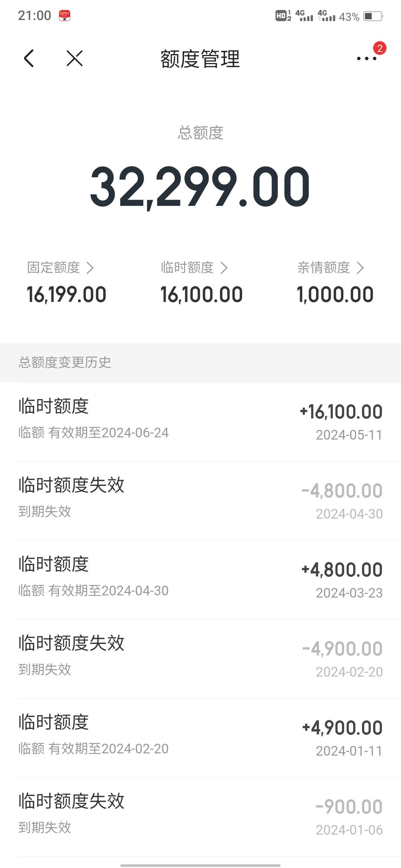Tap the battery icon in status bar
Image resolution: width=401 pixels, height=868 pixels.
click(373, 16)
